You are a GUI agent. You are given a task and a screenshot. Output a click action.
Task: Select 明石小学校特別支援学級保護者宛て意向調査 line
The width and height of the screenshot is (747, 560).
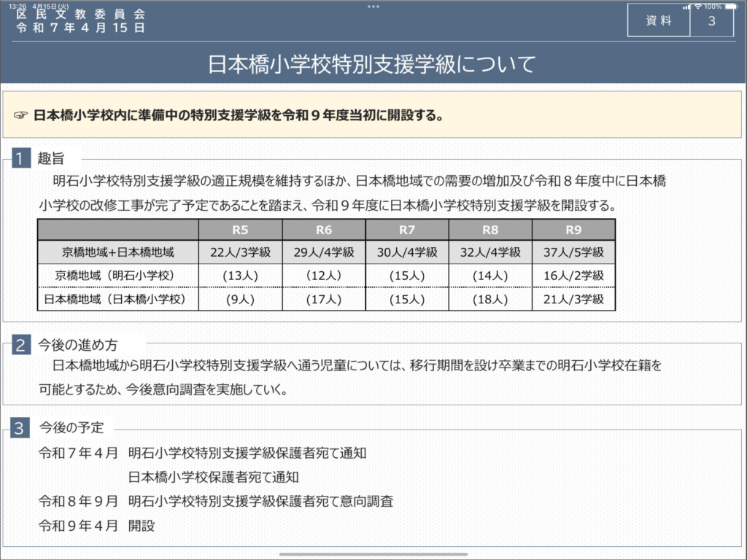click(260, 502)
